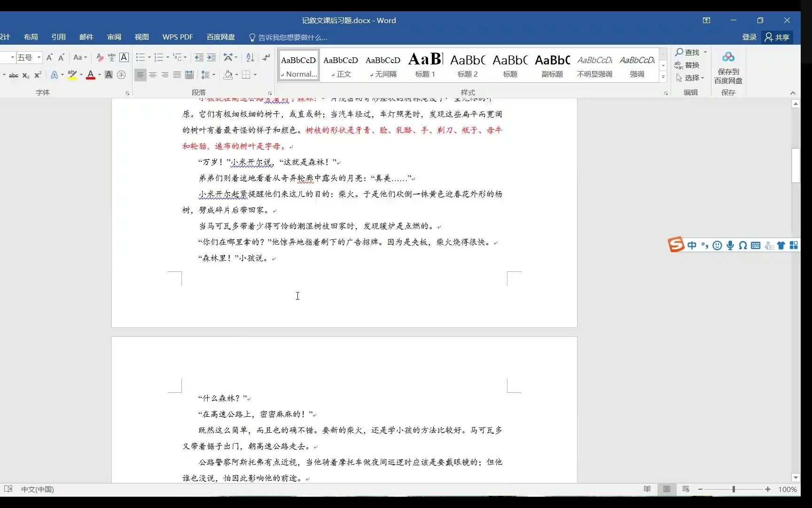Increase font size with grow font icon
812x508 pixels.
pos(49,57)
